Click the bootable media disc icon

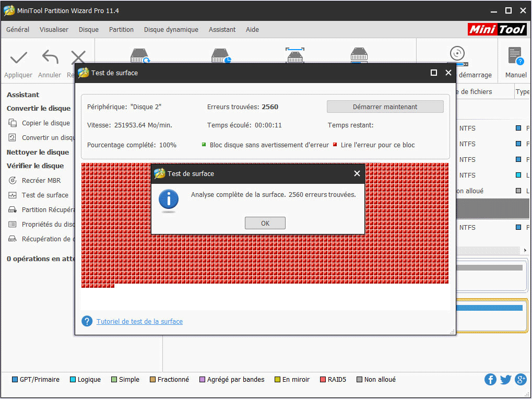(x=457, y=56)
